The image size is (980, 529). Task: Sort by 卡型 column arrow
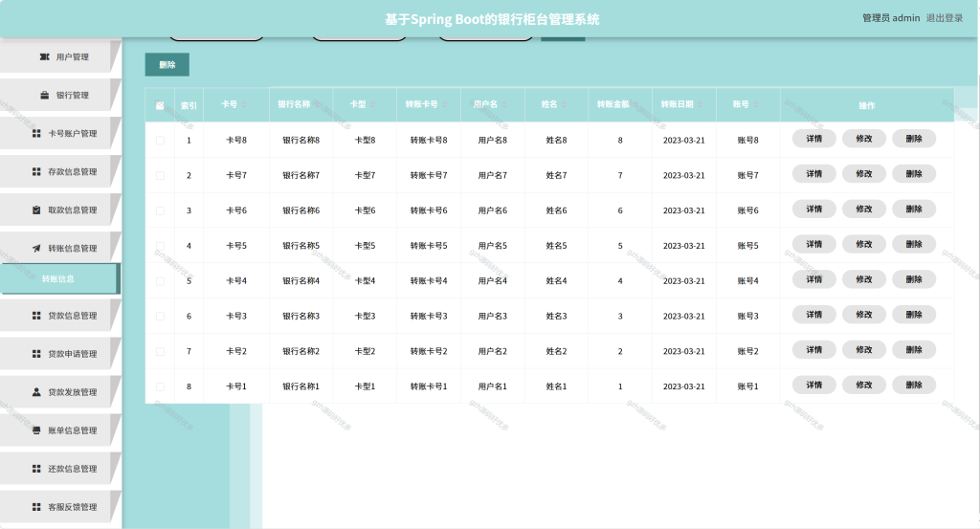point(373,104)
